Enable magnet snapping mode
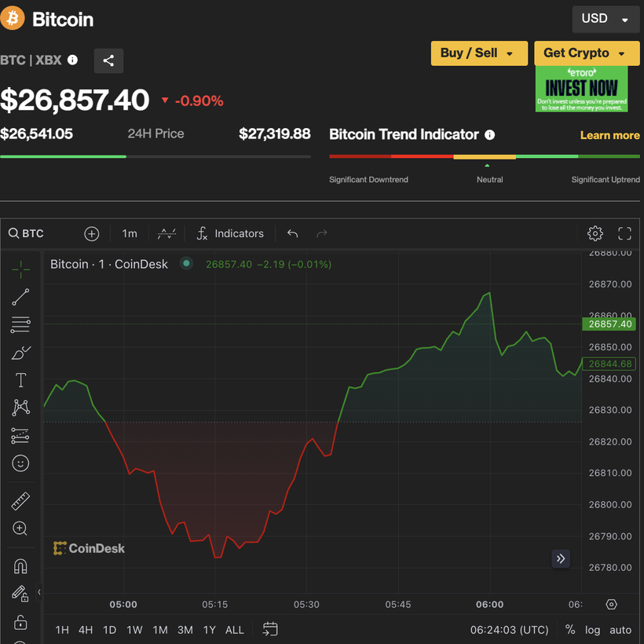 coord(20,566)
